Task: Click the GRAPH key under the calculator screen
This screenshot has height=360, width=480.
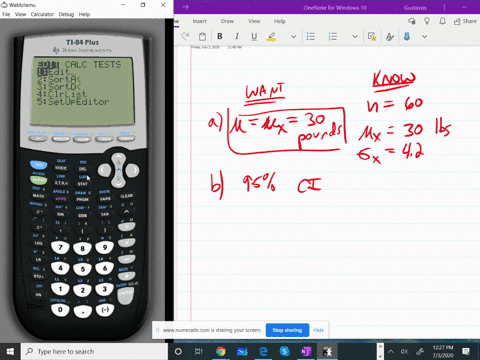Action: tap(126, 138)
